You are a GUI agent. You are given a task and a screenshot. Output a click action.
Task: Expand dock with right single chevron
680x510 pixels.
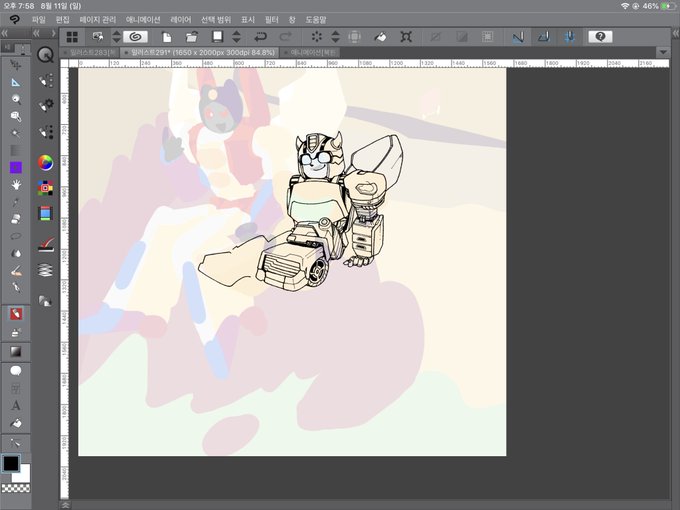click(53, 33)
